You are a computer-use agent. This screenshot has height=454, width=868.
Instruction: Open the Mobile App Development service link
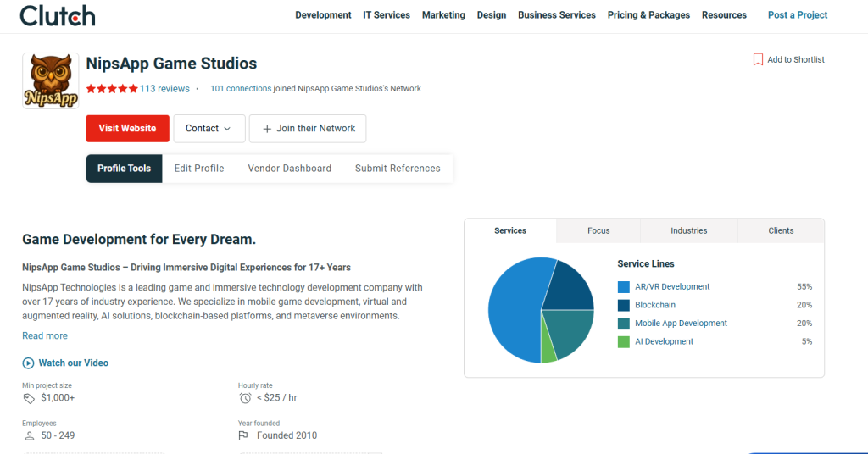[x=681, y=323]
